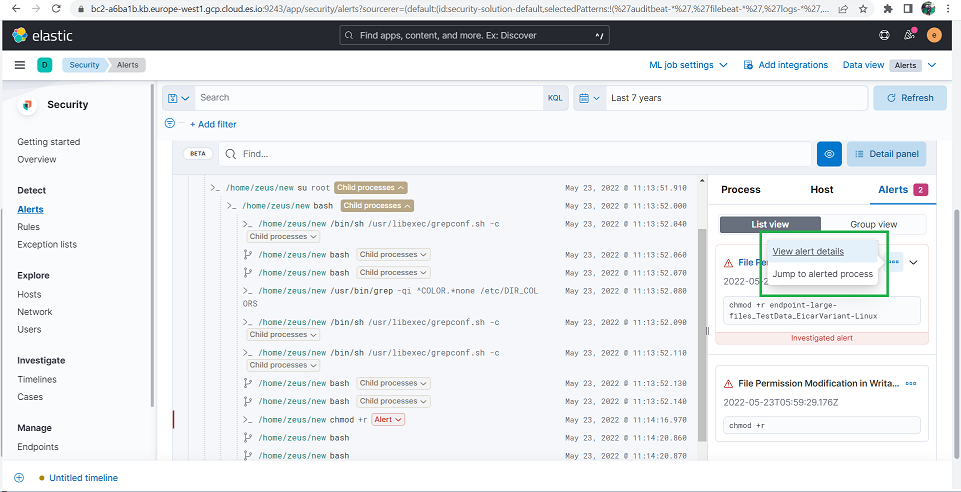Click + Add filter

(x=213, y=124)
